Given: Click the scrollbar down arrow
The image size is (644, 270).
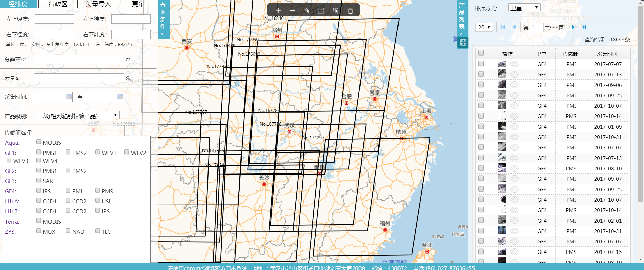Looking at the screenshot, I should pos(641,260).
